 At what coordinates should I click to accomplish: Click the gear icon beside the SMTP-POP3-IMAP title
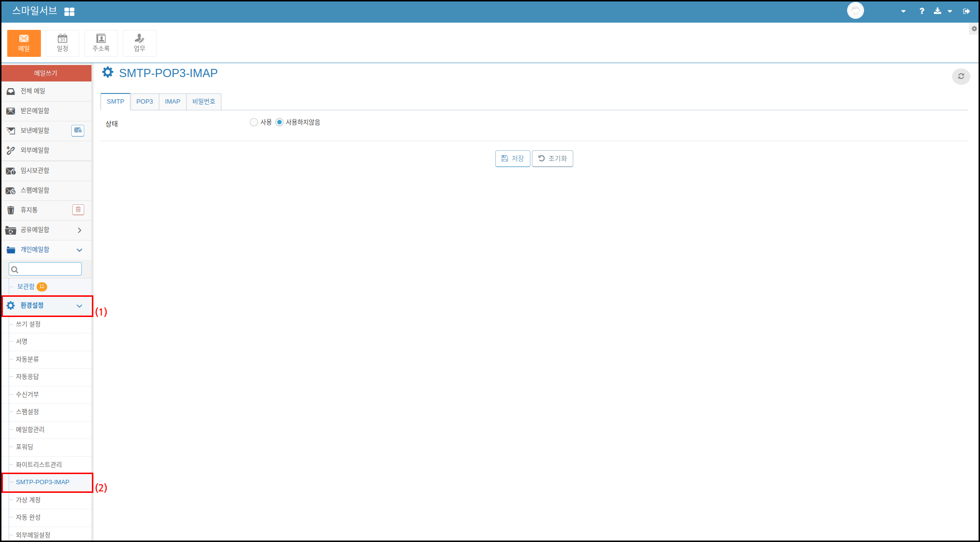pyautogui.click(x=108, y=72)
